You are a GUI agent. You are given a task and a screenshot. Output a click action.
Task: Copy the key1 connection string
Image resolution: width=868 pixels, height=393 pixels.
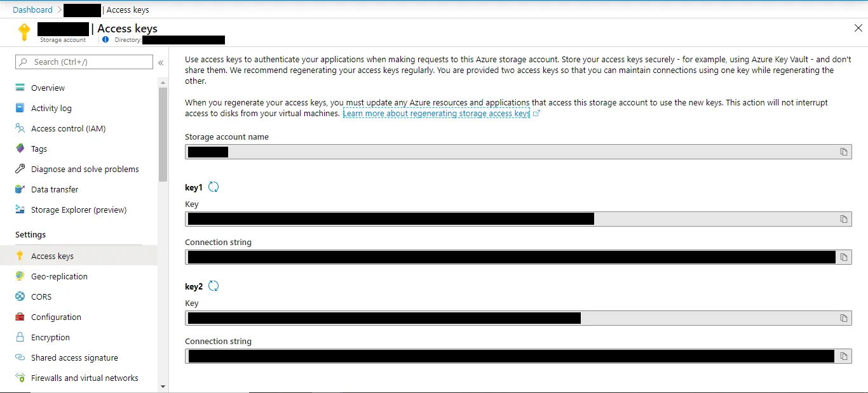point(844,257)
